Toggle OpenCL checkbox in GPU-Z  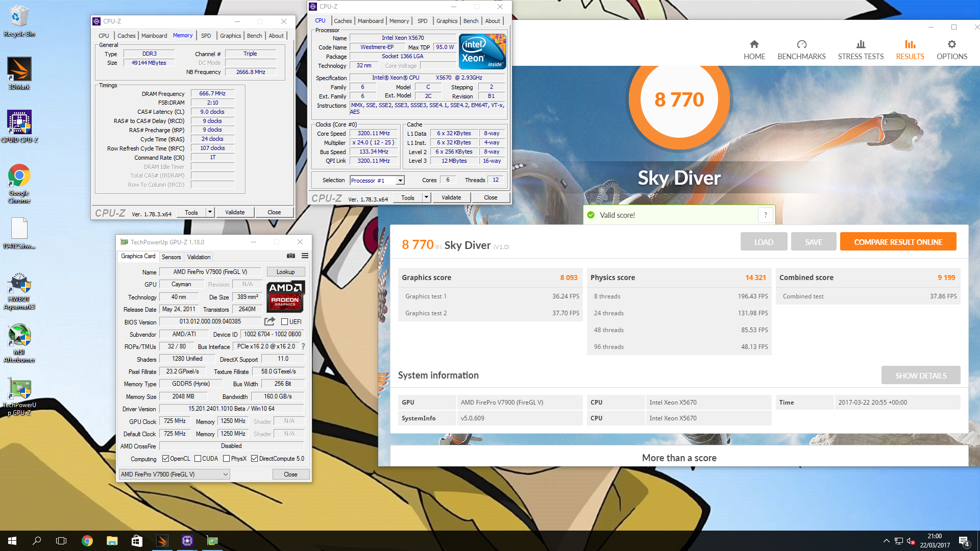click(x=165, y=459)
